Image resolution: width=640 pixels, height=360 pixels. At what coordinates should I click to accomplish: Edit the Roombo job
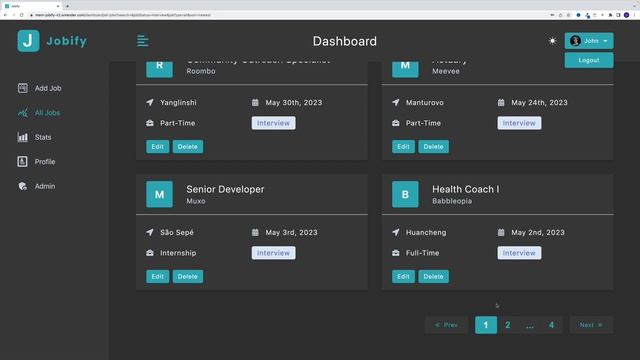pyautogui.click(x=158, y=147)
